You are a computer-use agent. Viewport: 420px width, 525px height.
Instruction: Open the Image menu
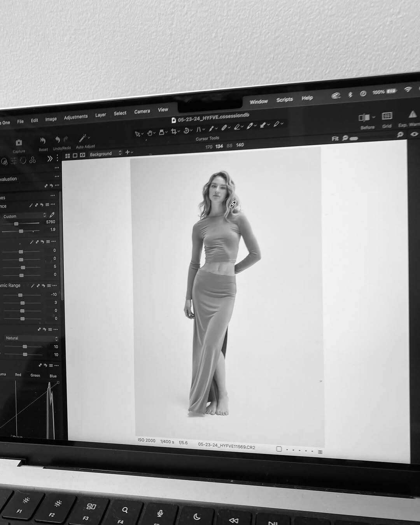pyautogui.click(x=51, y=119)
